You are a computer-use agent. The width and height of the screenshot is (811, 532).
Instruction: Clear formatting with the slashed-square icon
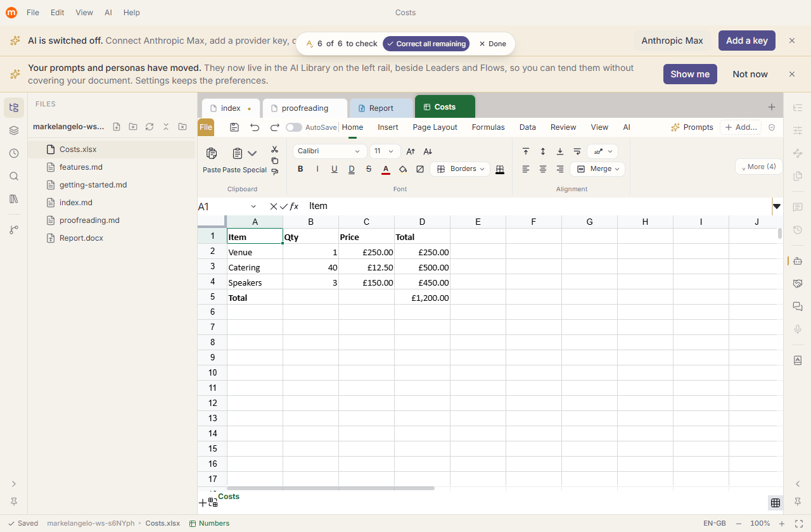(420, 169)
